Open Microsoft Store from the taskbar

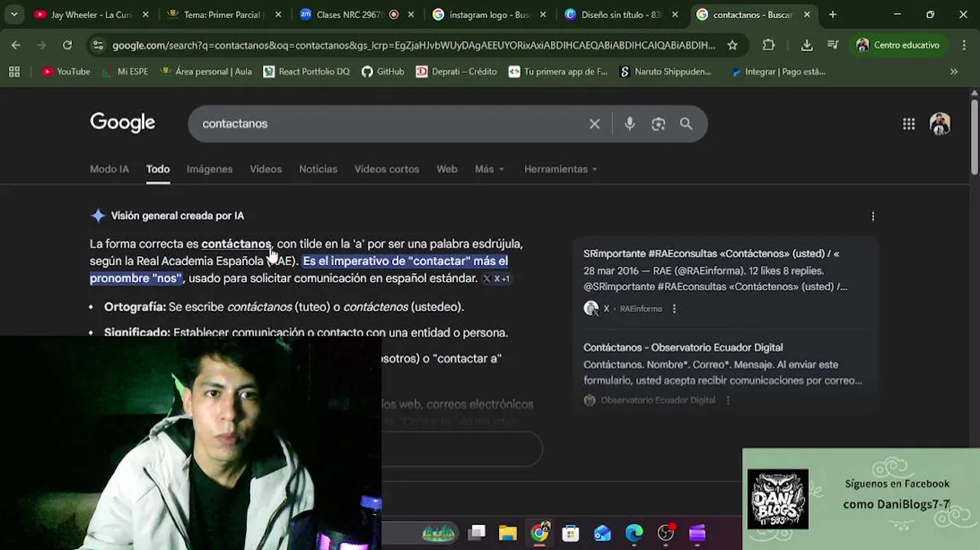pos(570,533)
